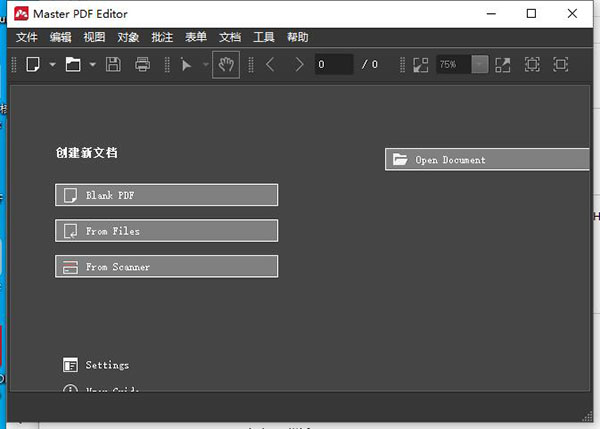Click the New Document toolbar icon
The width and height of the screenshot is (600, 429).
point(33,64)
